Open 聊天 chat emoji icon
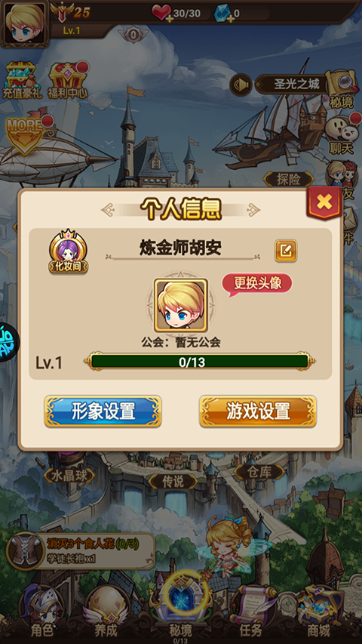Viewport: 362px width, 644px height. pyautogui.click(x=341, y=134)
